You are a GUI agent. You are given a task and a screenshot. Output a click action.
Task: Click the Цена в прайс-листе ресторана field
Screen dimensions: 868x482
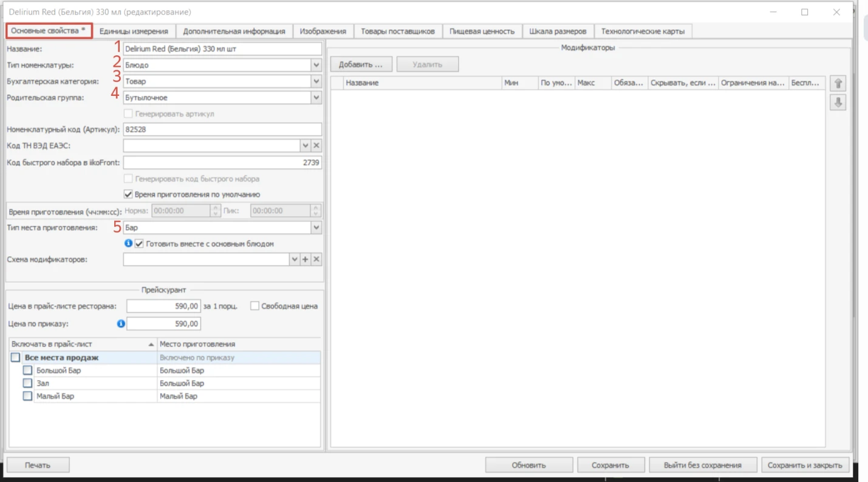(x=163, y=306)
